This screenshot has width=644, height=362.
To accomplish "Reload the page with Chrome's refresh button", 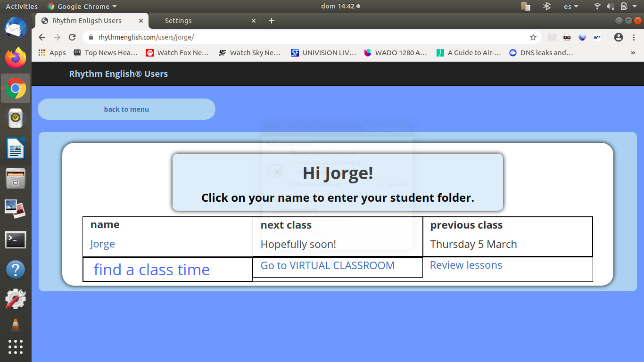I will (72, 37).
